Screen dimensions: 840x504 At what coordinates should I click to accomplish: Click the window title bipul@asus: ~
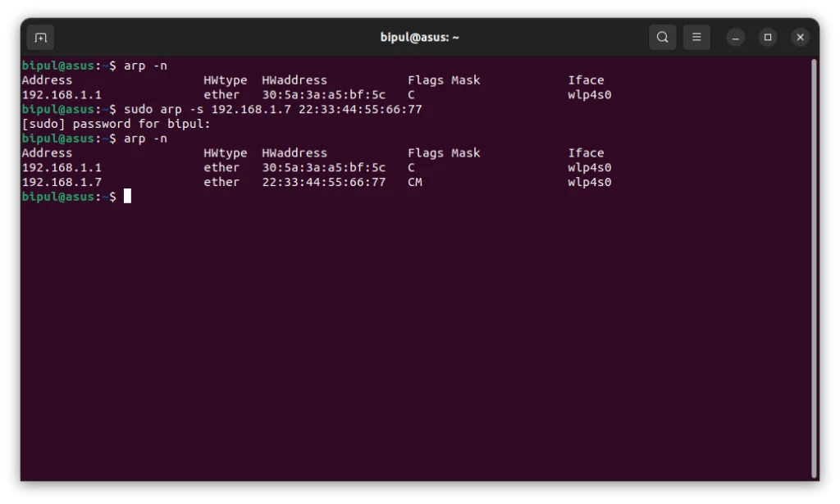click(x=419, y=38)
